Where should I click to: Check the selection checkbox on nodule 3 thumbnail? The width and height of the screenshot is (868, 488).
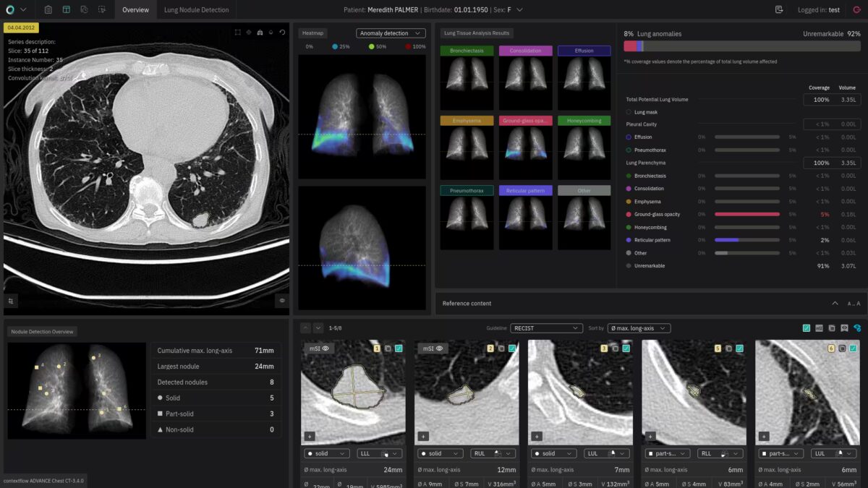pos(626,348)
